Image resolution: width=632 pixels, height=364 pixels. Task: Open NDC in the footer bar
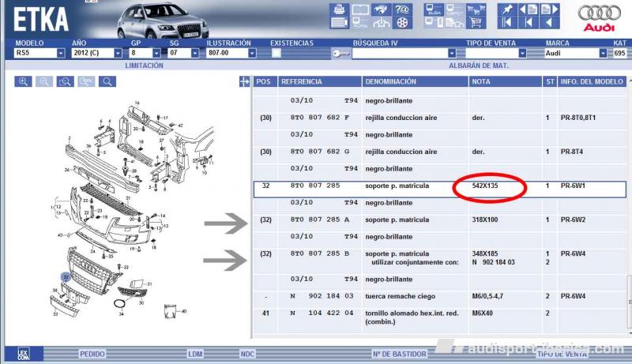(247, 354)
